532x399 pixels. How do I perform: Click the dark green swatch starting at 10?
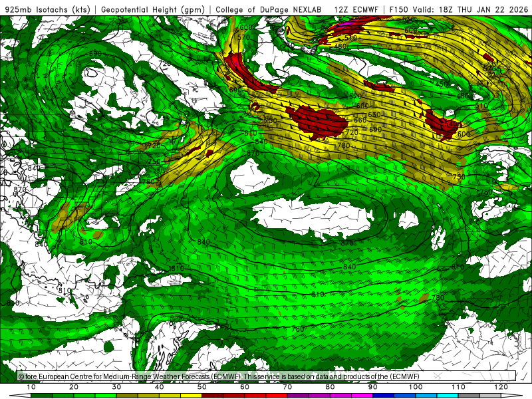pyautogui.click(x=41, y=396)
